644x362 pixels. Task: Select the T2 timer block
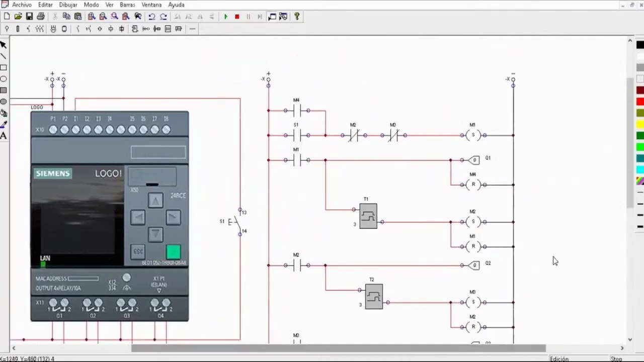pos(374,297)
